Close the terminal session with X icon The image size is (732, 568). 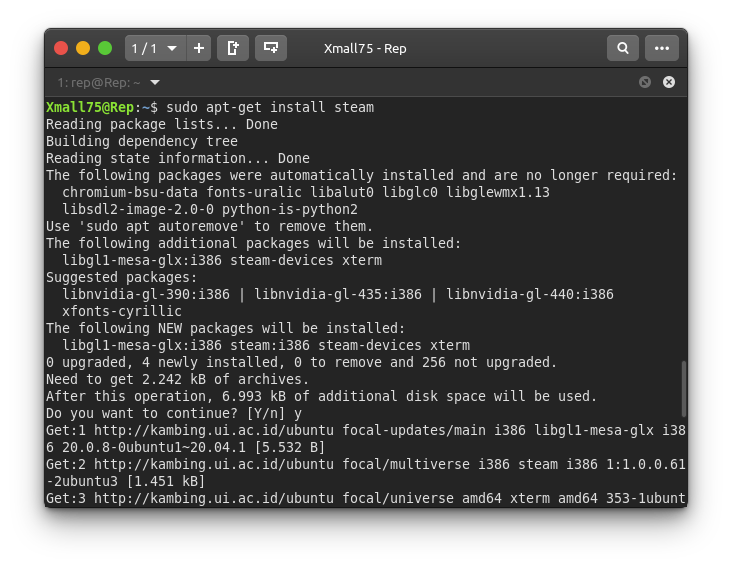(669, 82)
